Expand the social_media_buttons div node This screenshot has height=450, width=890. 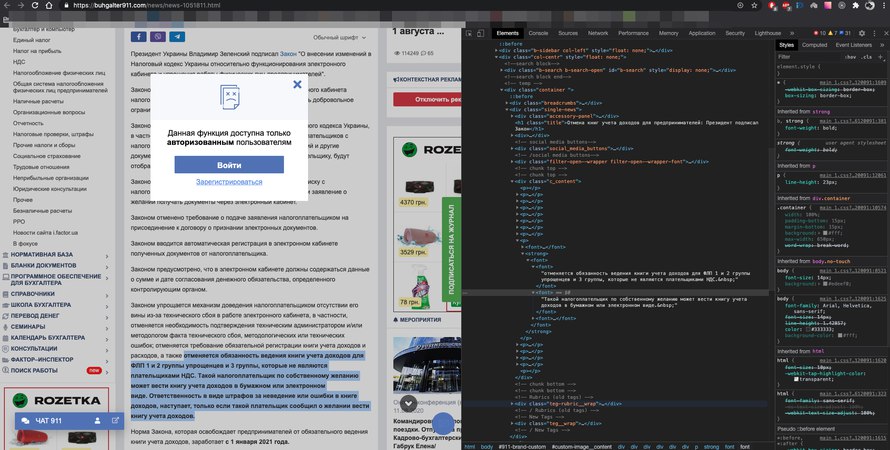(x=512, y=149)
